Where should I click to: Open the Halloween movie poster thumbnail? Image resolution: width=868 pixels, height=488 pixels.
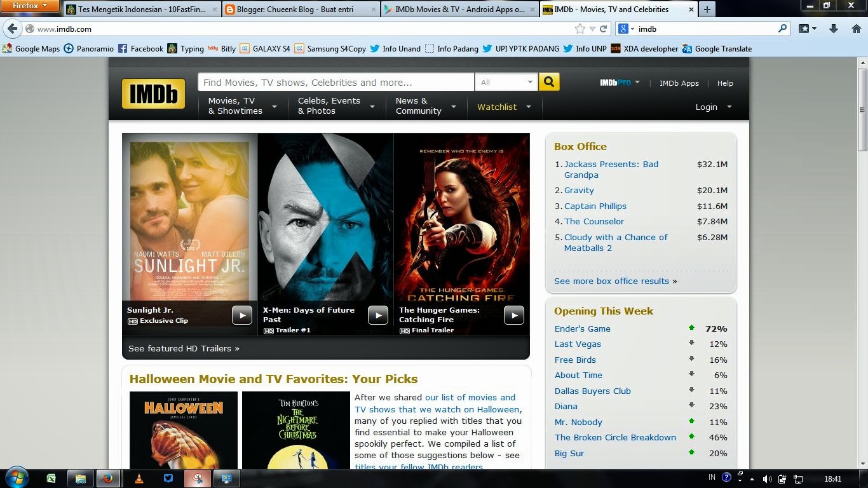pyautogui.click(x=184, y=430)
